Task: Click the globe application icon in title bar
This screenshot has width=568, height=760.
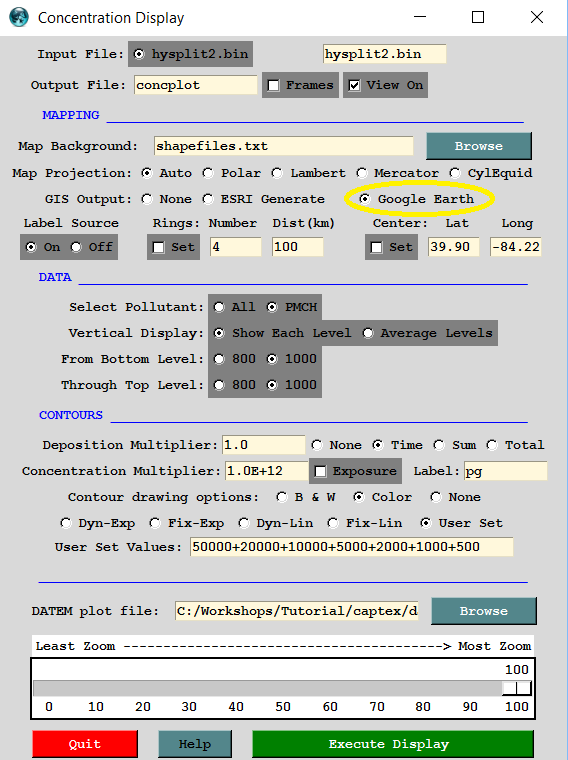Action: (x=19, y=17)
